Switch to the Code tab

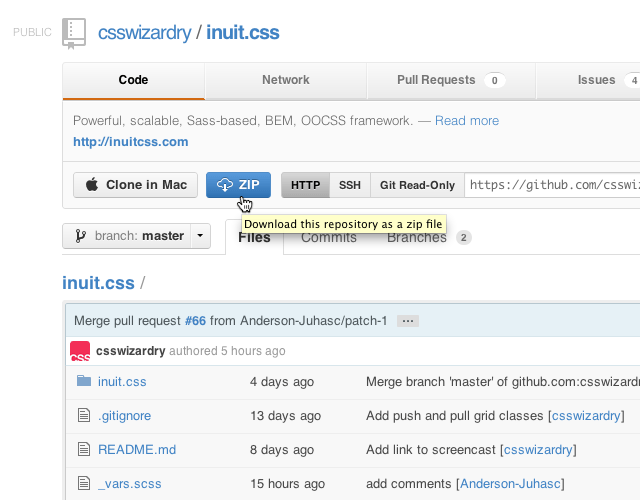coord(133,80)
